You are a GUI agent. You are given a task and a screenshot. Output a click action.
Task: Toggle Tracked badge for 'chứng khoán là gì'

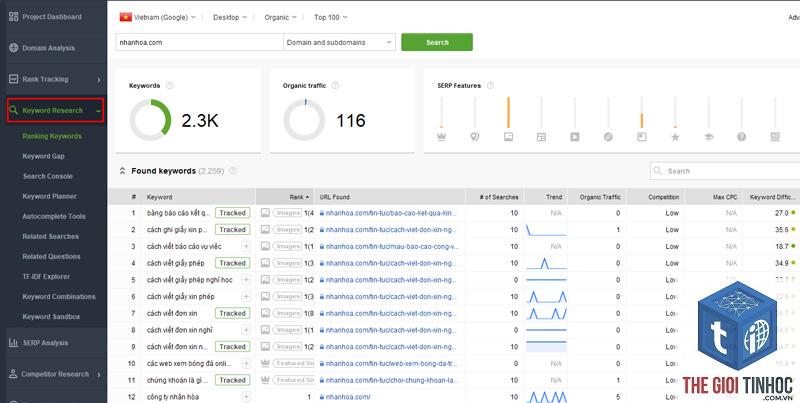pyautogui.click(x=233, y=380)
